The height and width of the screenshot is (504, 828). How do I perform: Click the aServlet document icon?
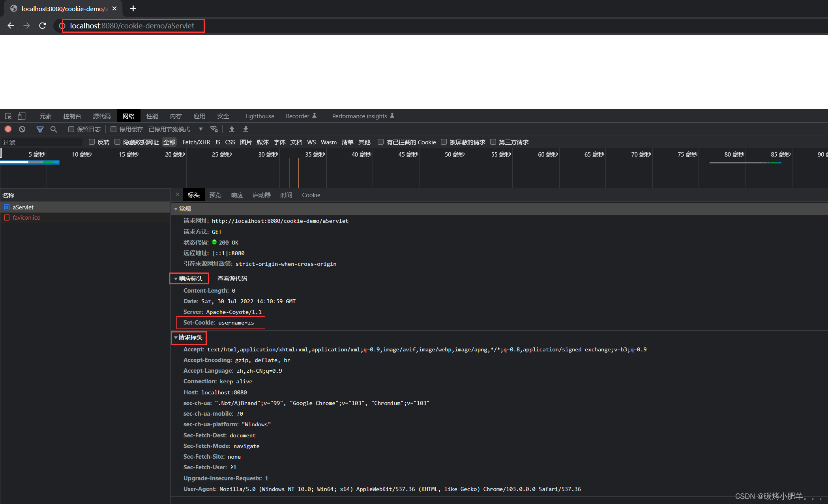tap(7, 207)
